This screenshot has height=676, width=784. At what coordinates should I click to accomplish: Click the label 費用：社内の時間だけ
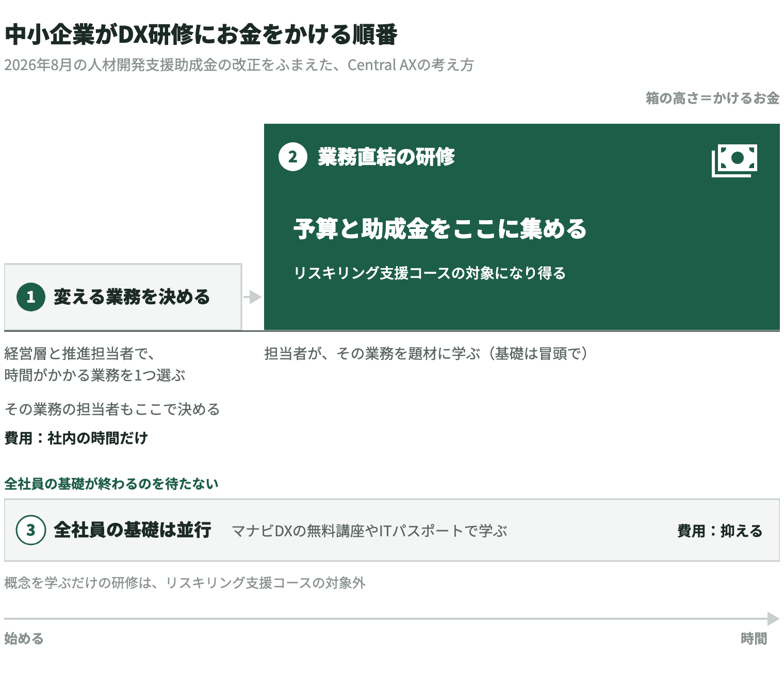[x=76, y=438]
